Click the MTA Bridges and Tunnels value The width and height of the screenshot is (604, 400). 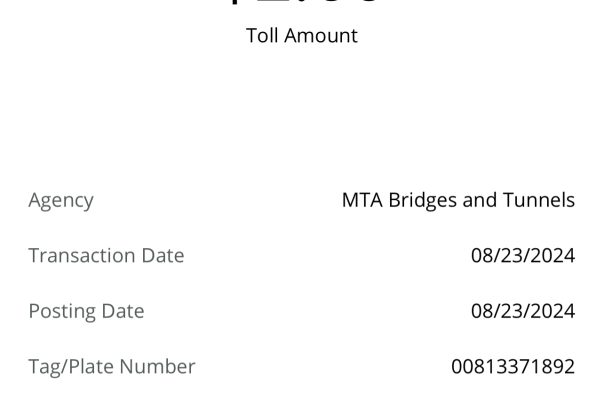[458, 200]
